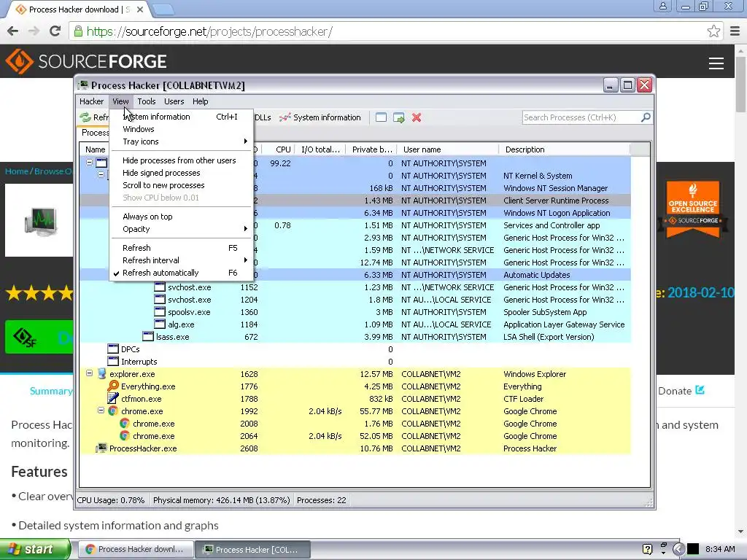
Task: Open the Donate link on SourceForge
Action: click(681, 391)
